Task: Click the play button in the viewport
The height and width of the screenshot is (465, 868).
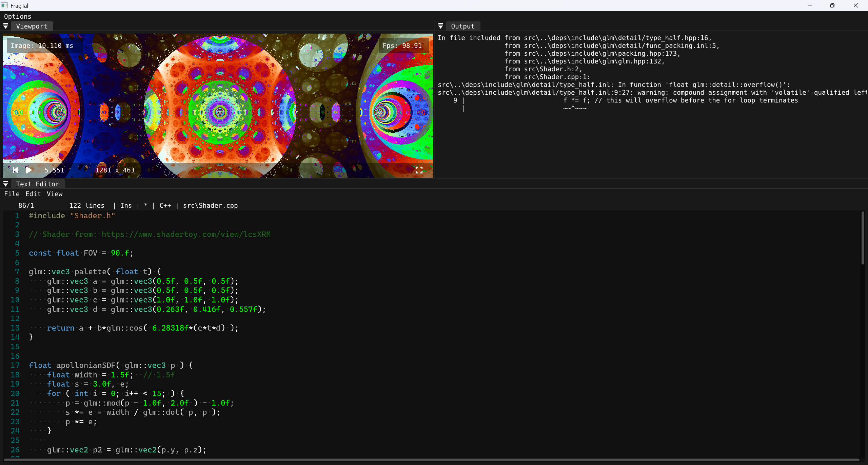Action: click(29, 170)
